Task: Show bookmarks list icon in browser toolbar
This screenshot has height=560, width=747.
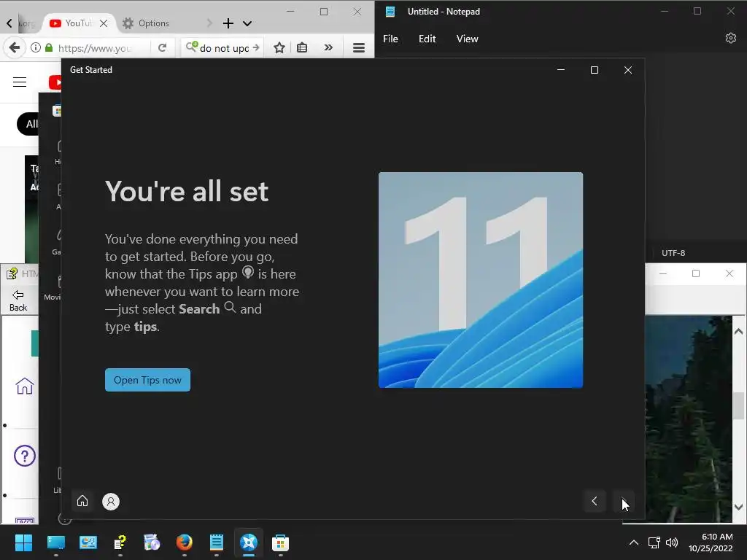Action: click(302, 47)
